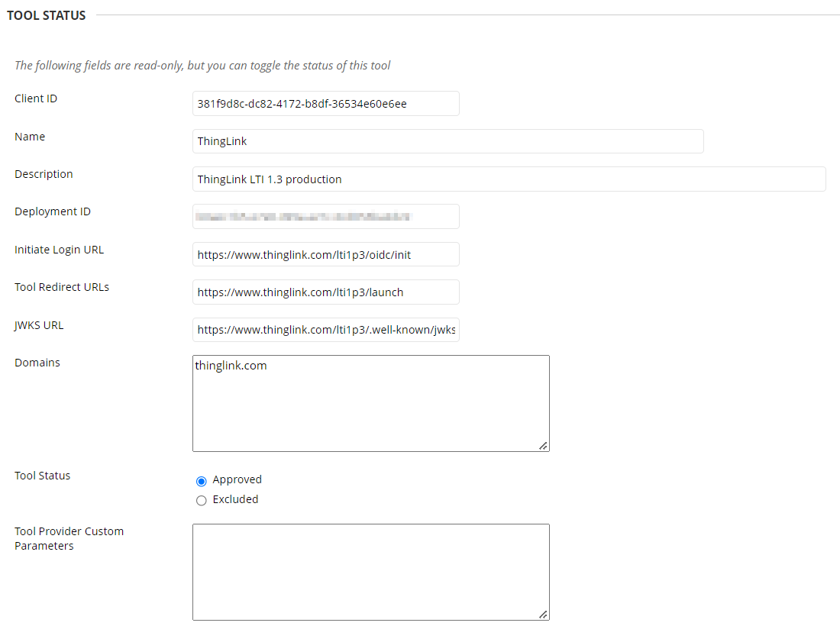The height and width of the screenshot is (626, 840).
Task: Click the Name field containing ThingLink
Action: (447, 141)
